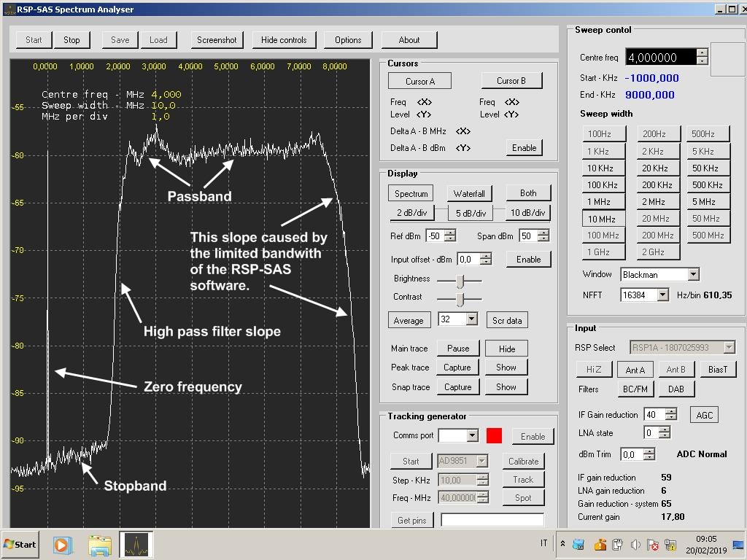Click the Start sweep button

coord(34,40)
